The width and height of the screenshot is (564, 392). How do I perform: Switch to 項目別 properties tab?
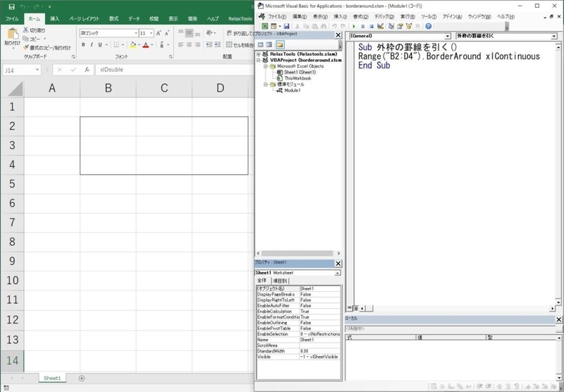coord(280,281)
